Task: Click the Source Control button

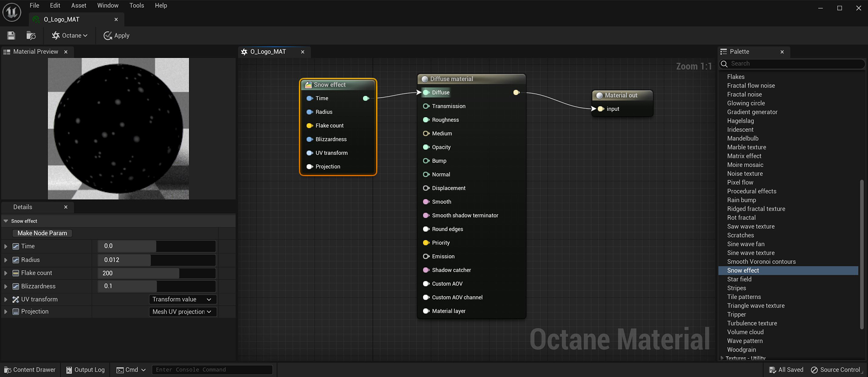Action: (x=835, y=370)
